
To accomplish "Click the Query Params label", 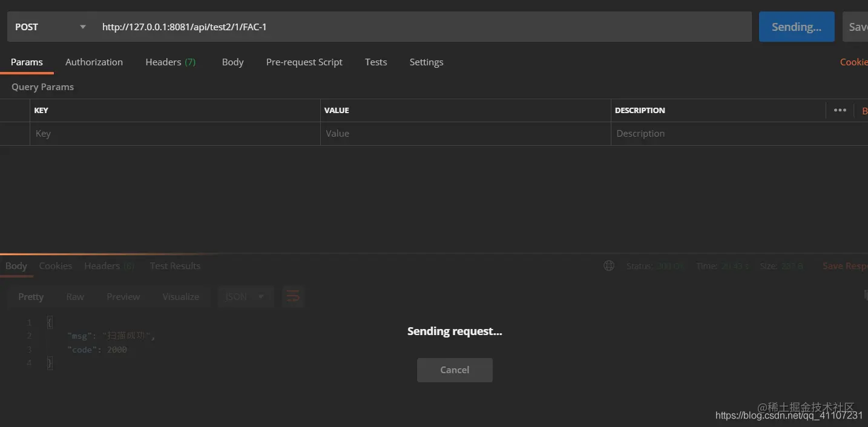I will click(x=42, y=86).
